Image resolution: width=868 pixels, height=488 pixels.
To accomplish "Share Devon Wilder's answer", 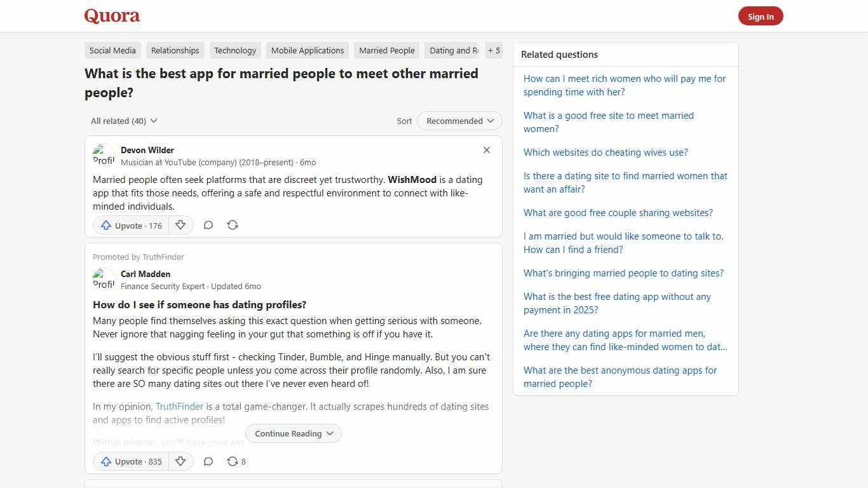I will click(232, 225).
